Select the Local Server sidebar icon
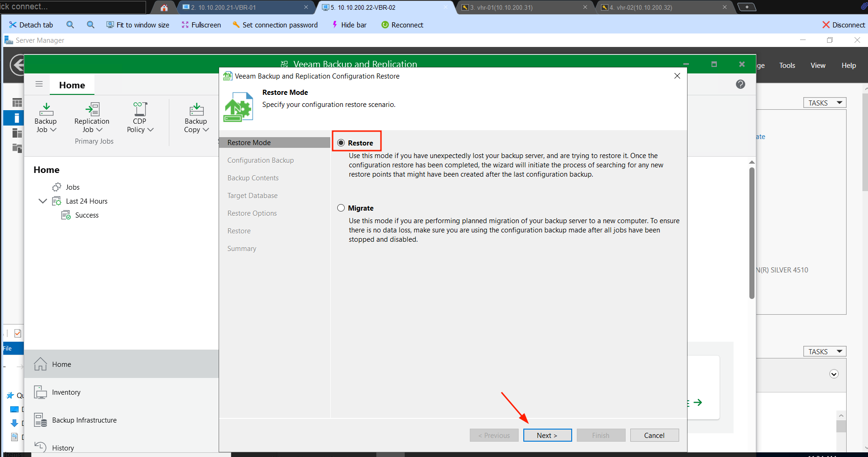This screenshot has width=868, height=457. pos(17,118)
